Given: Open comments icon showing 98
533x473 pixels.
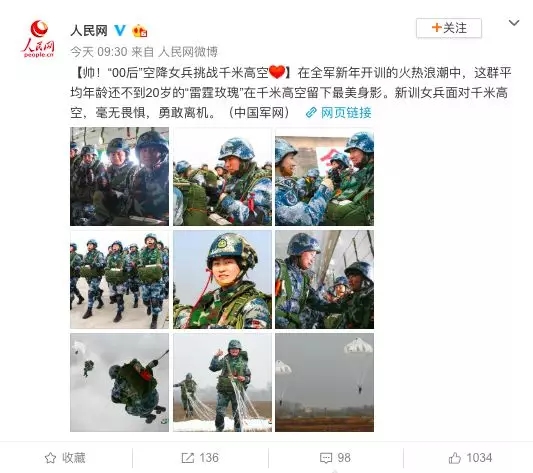Looking at the screenshot, I should pyautogui.click(x=335, y=458).
